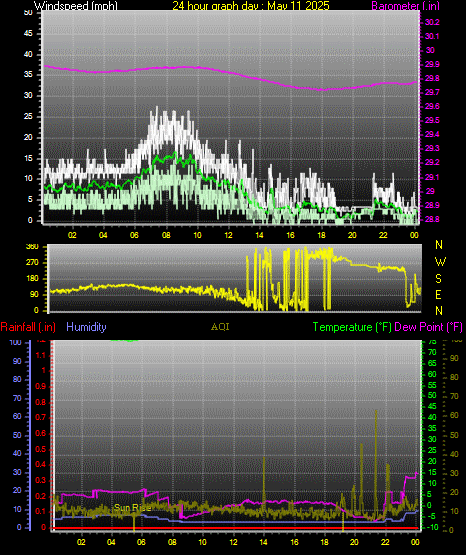The height and width of the screenshot is (555, 466).
Task: Click the blue 'Humidity' label
Action: point(86,327)
